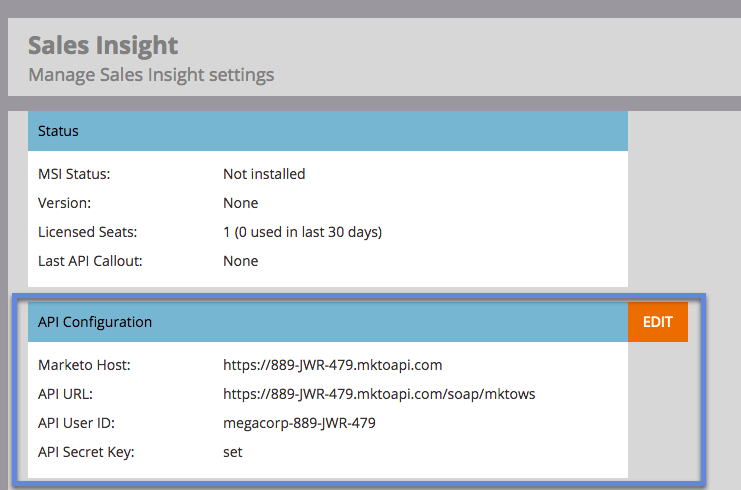Click the Licensed Seats label
741x490 pixels.
click(87, 232)
